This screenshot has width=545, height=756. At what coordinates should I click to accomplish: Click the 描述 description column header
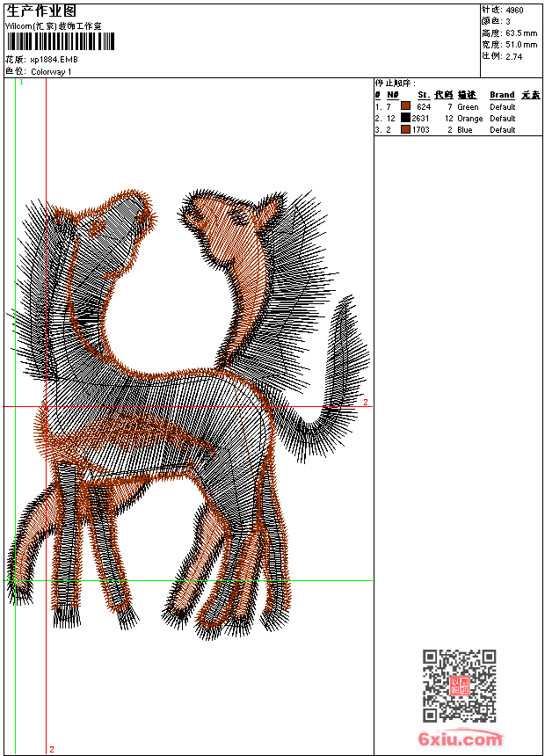[467, 95]
